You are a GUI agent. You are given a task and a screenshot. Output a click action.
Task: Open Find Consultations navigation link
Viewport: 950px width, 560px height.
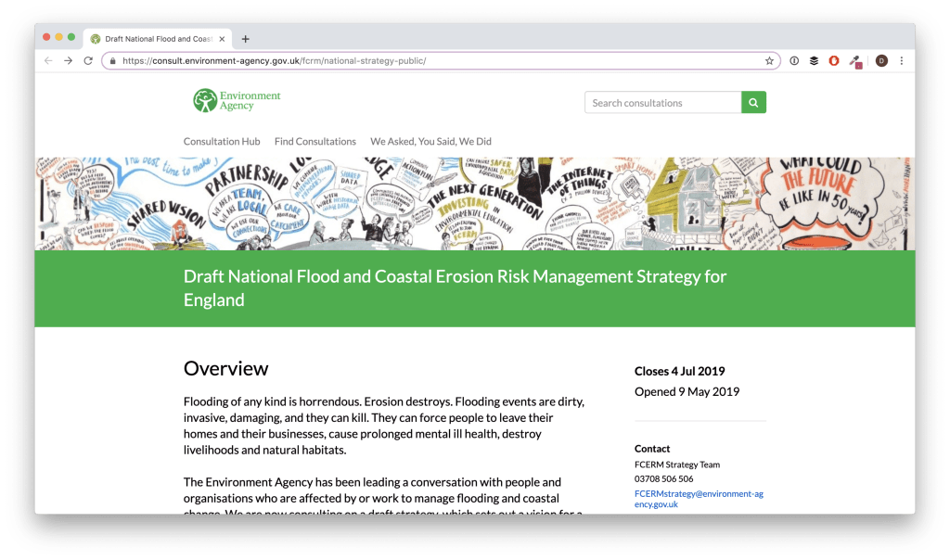pyautogui.click(x=315, y=141)
